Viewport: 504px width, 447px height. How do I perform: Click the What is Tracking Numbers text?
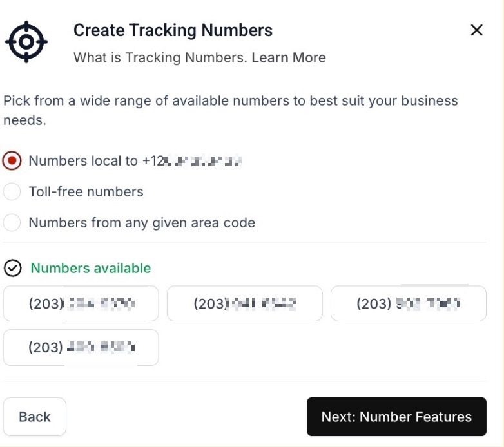click(160, 57)
